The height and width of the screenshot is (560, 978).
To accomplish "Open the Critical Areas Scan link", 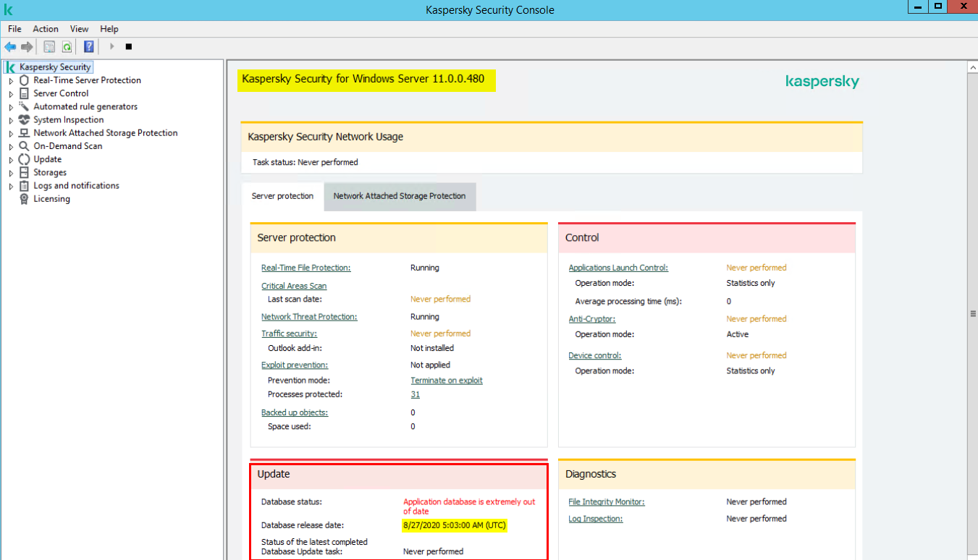I will pyautogui.click(x=294, y=286).
